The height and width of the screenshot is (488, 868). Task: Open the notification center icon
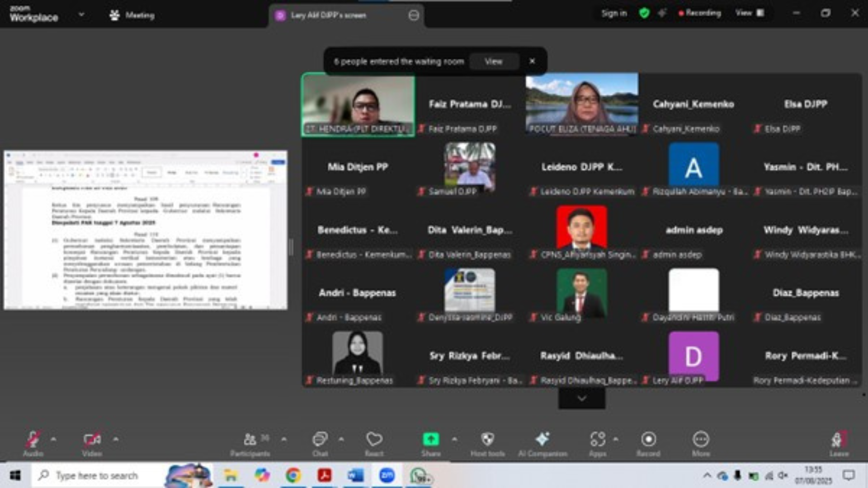pos(849,475)
